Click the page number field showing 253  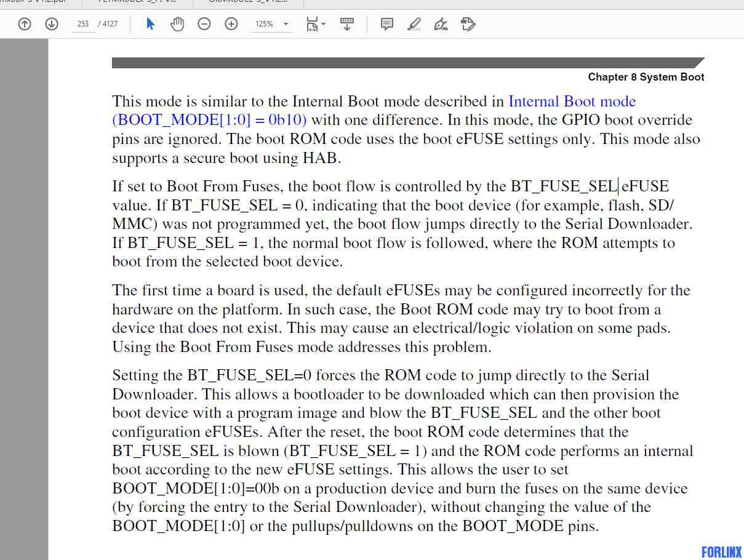tap(83, 25)
